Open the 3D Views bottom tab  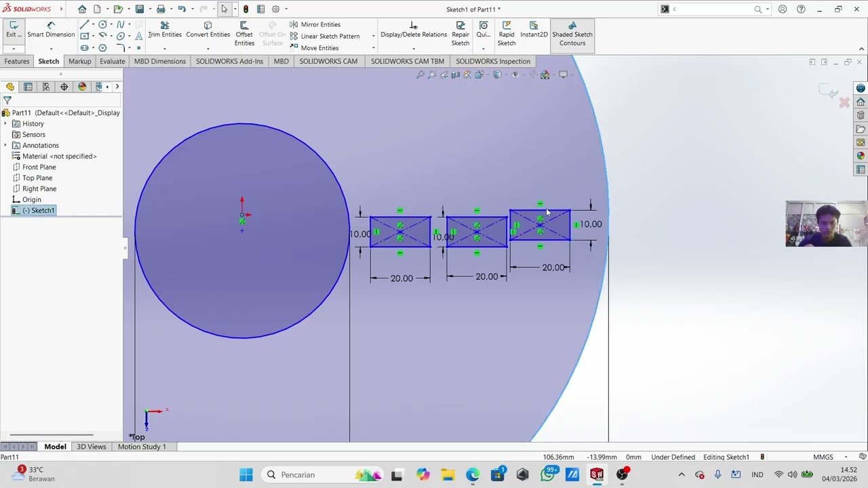[92, 447]
